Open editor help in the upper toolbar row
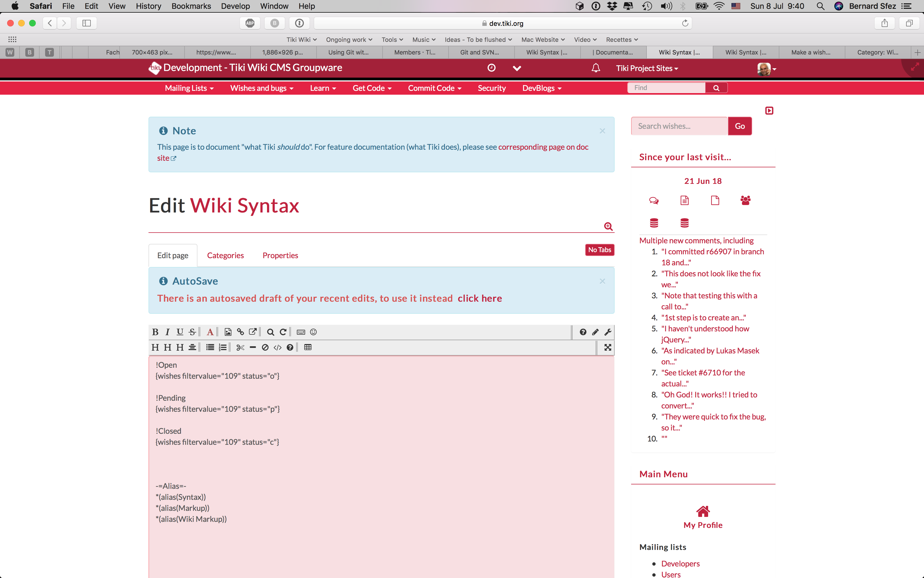The image size is (924, 578). coord(583,332)
